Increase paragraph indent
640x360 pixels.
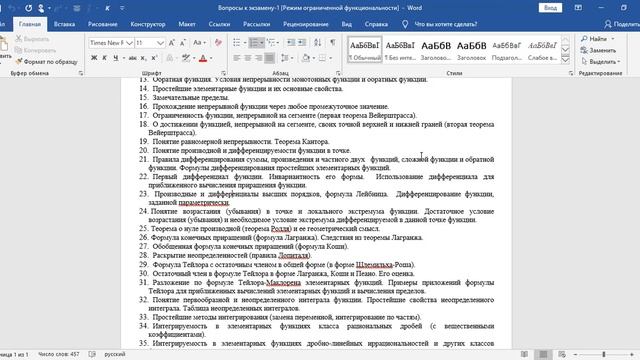tap(302, 42)
